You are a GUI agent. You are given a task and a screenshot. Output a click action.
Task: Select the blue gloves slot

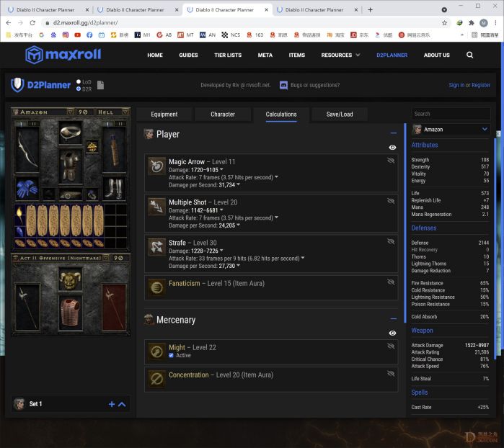click(x=27, y=189)
